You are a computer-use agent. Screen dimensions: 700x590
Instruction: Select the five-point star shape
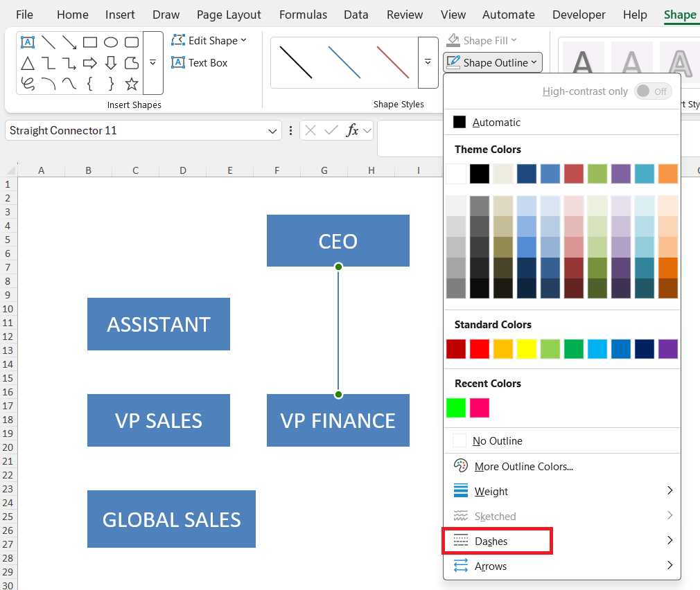point(132,84)
